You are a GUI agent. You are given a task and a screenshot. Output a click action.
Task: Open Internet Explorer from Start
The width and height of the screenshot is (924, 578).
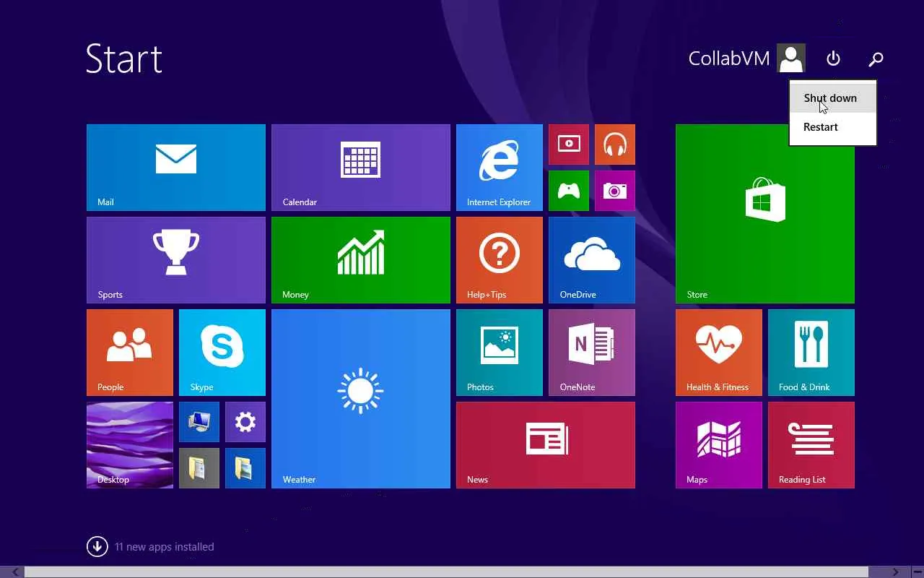[500, 168]
